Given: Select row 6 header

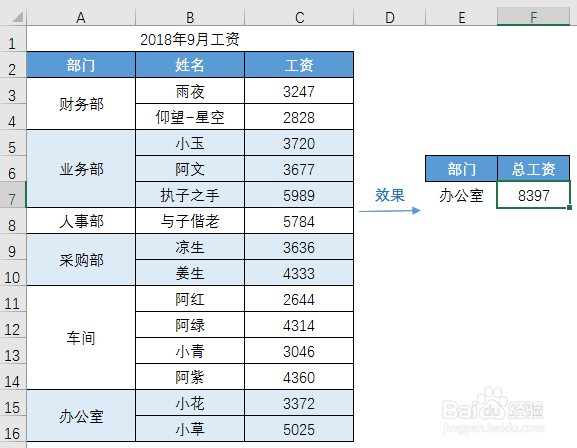Looking at the screenshot, I should (13, 169).
